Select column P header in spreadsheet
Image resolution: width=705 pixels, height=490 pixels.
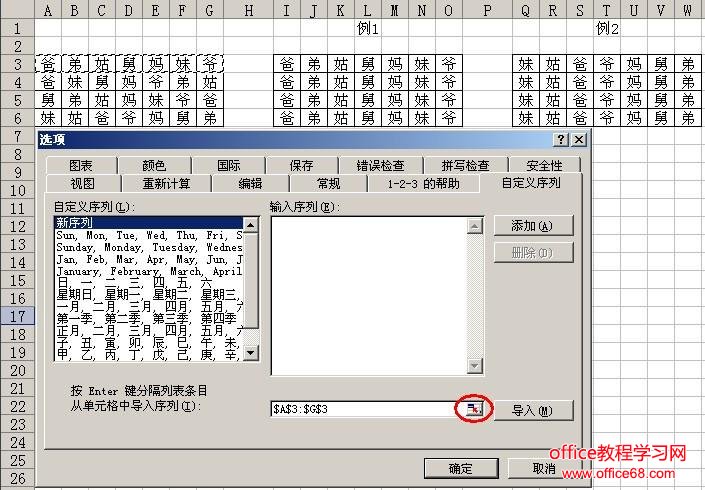coord(487,9)
